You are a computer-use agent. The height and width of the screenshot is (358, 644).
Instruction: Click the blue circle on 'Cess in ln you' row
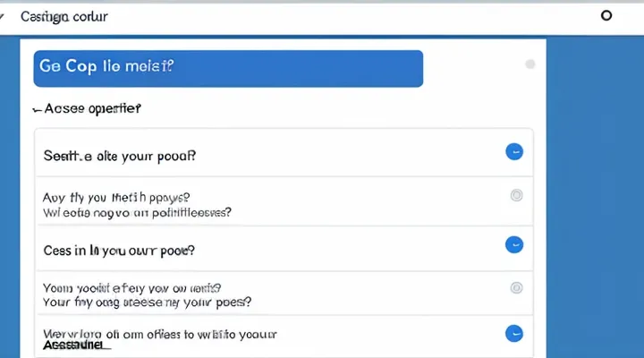click(513, 243)
